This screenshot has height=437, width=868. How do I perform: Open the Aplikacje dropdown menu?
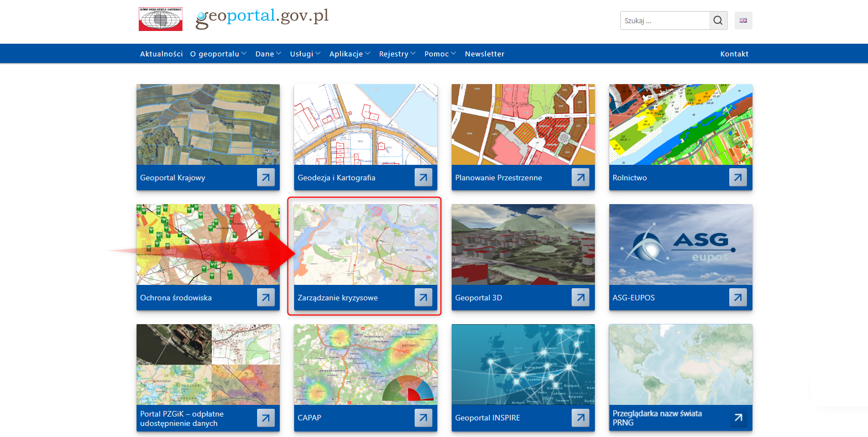349,54
